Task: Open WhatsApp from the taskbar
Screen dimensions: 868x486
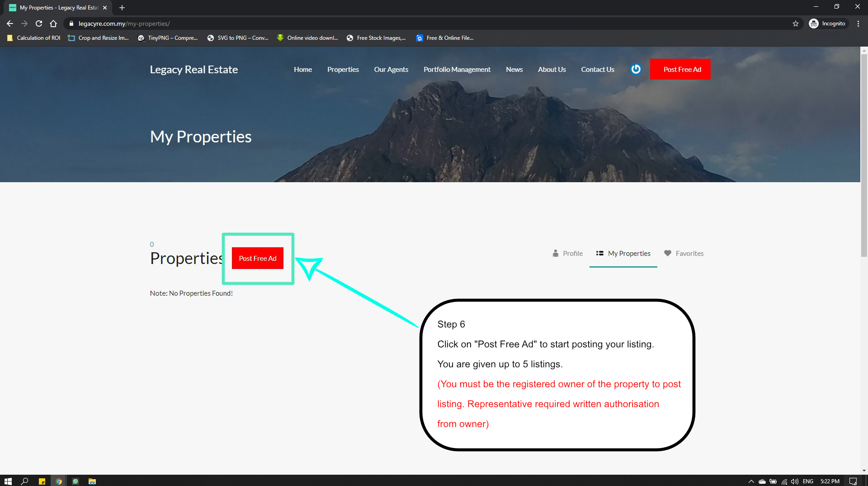Action: click(75, 481)
